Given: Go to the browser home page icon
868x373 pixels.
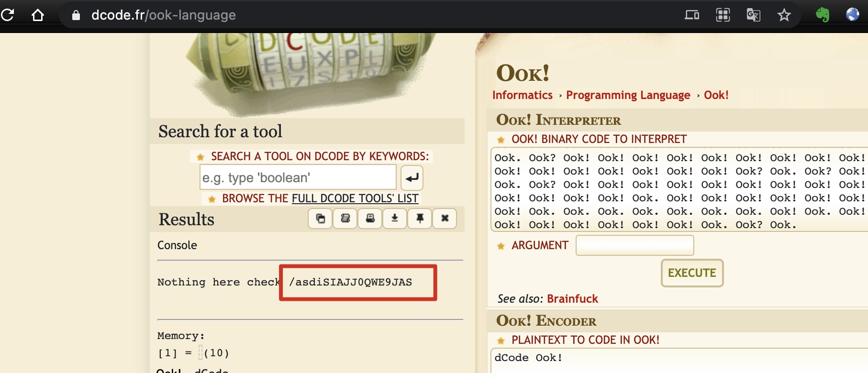Looking at the screenshot, I should 38,15.
